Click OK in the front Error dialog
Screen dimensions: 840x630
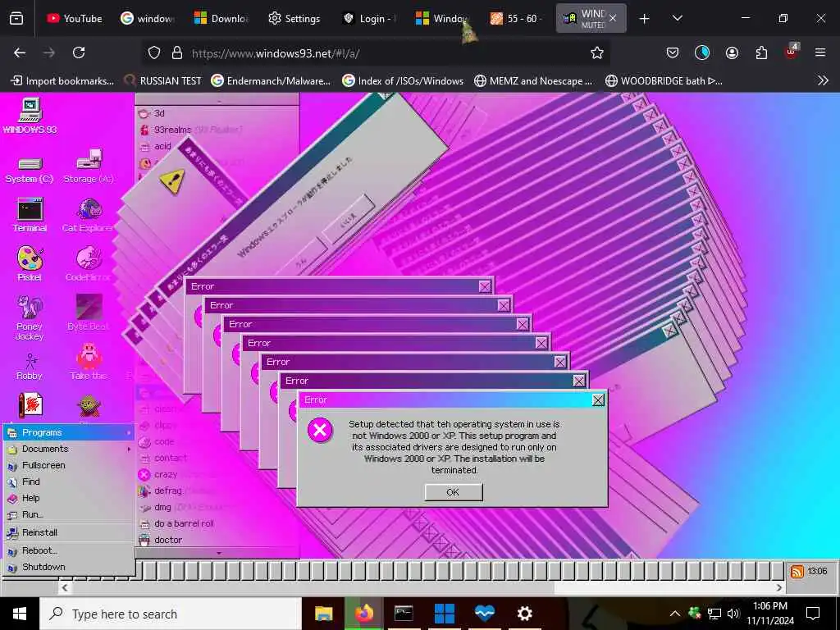pos(453,492)
